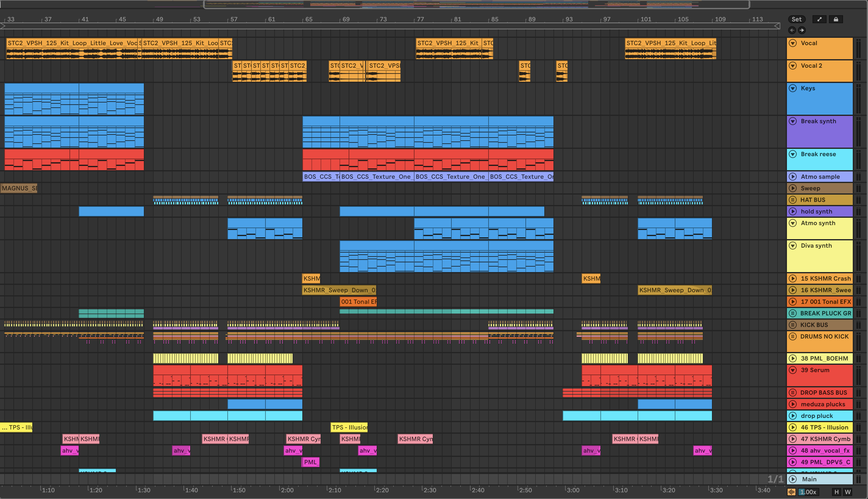Collapse the Break synth track
The height and width of the screenshot is (499, 868).
click(793, 121)
